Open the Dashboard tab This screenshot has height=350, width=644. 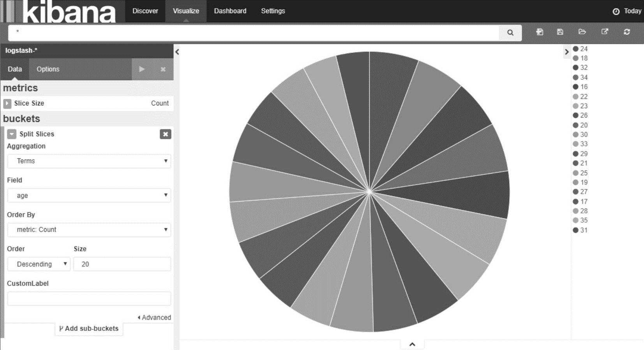point(230,11)
